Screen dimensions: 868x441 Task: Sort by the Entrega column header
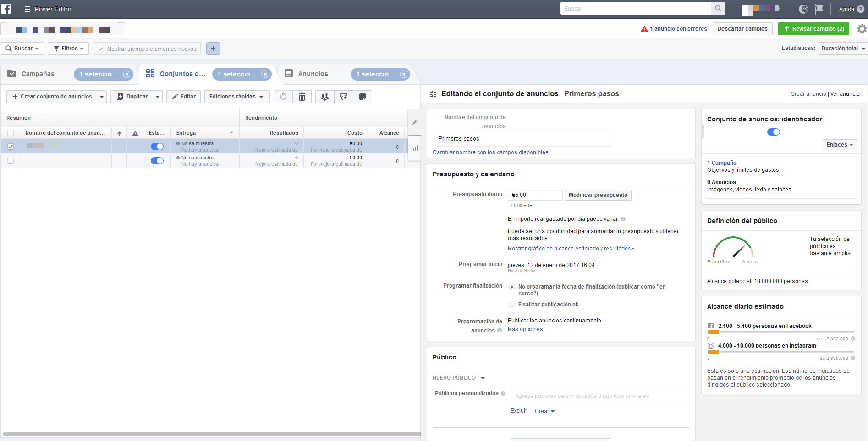205,133
